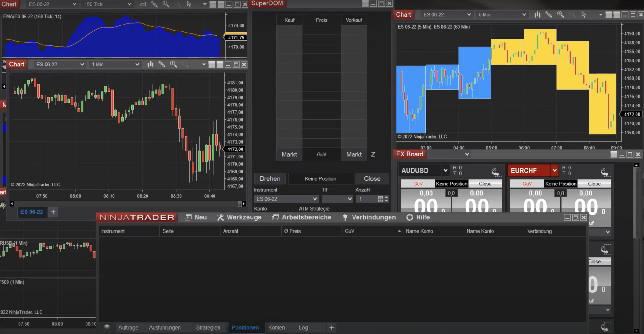Select the chart style icon on 150 Tick chart
Screen dimensions: 644x334
(142, 4)
